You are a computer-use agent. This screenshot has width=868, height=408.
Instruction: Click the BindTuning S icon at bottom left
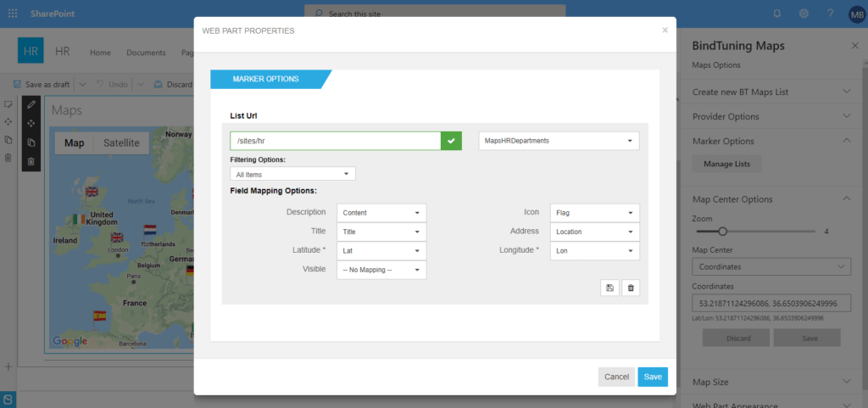pos(8,400)
